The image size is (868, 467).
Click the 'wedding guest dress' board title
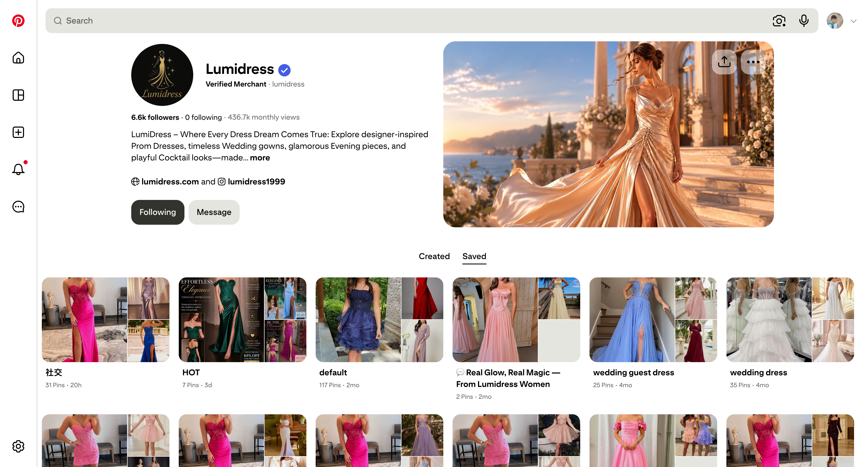tap(633, 372)
